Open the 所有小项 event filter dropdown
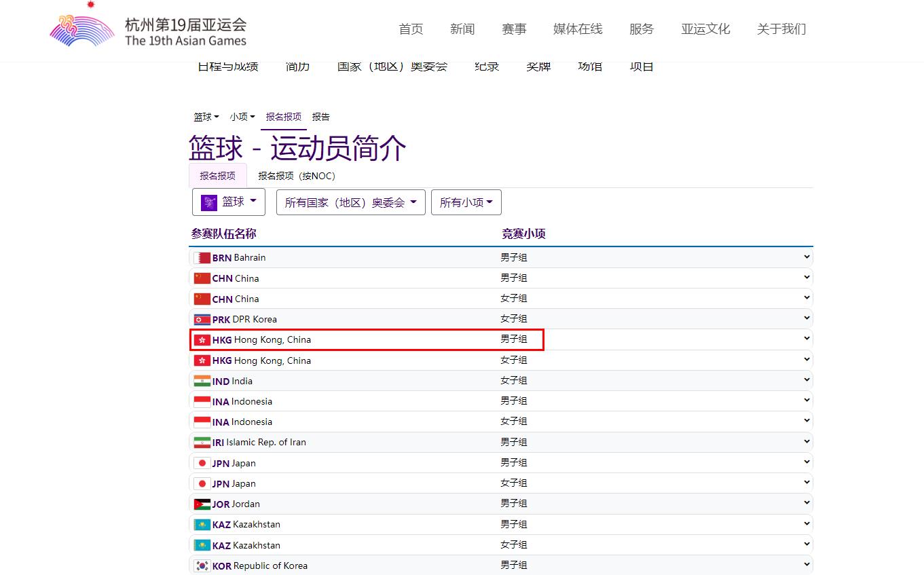 click(466, 202)
